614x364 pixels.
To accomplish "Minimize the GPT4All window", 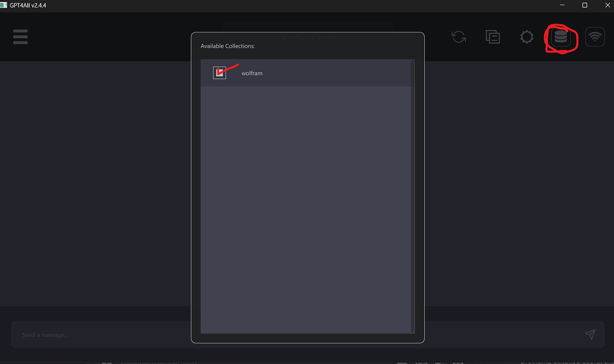I will 562,5.
